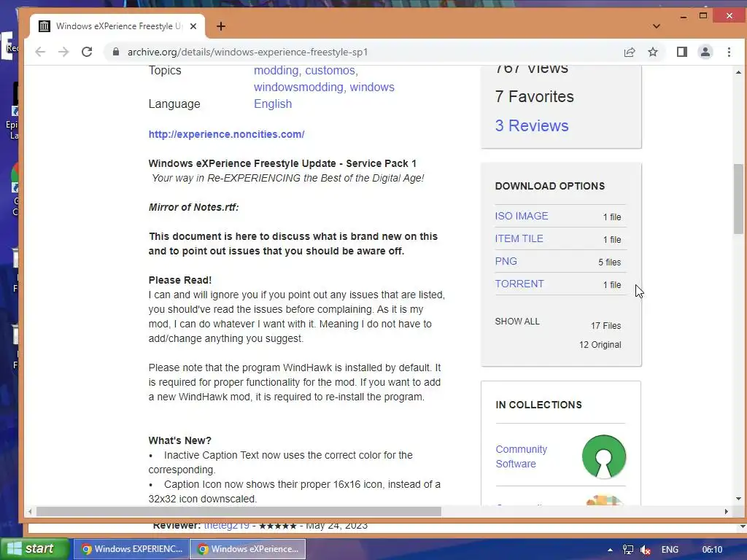The width and height of the screenshot is (747, 560).
Task: Visit experience.noncities.com link
Action: (x=226, y=134)
